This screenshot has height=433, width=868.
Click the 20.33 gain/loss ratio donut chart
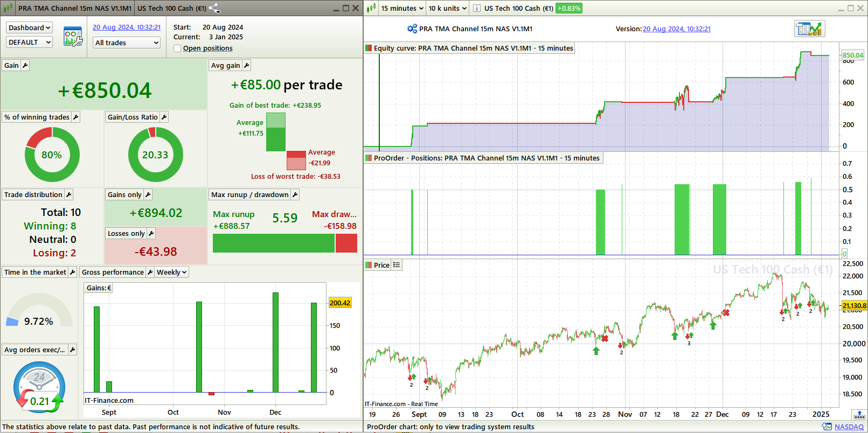(155, 155)
